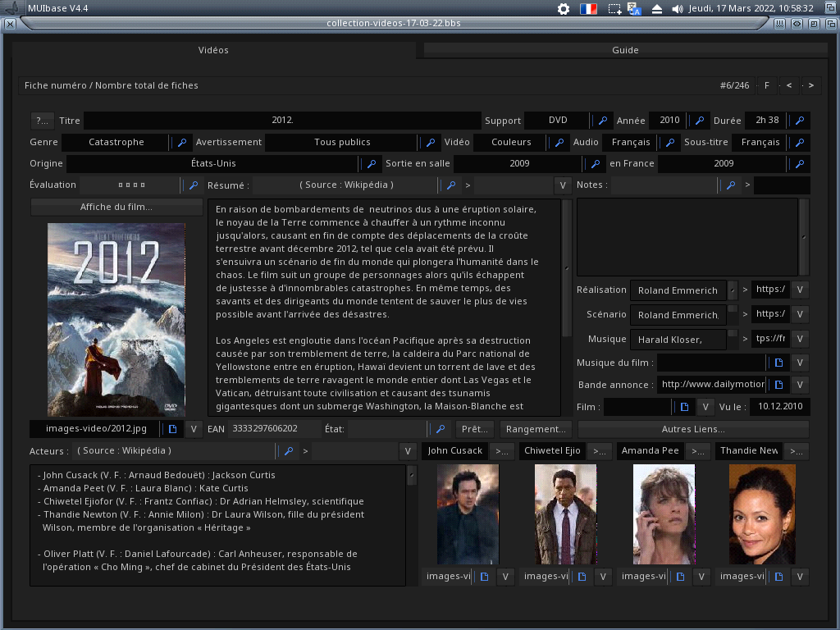Click the V button for Bande annonce
This screenshot has height=630, width=840.
[800, 385]
